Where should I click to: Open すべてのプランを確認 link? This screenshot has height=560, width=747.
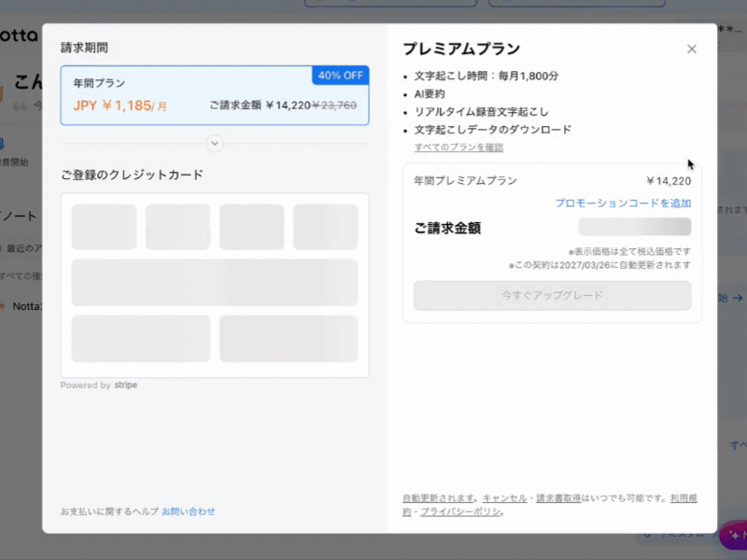[458, 147]
